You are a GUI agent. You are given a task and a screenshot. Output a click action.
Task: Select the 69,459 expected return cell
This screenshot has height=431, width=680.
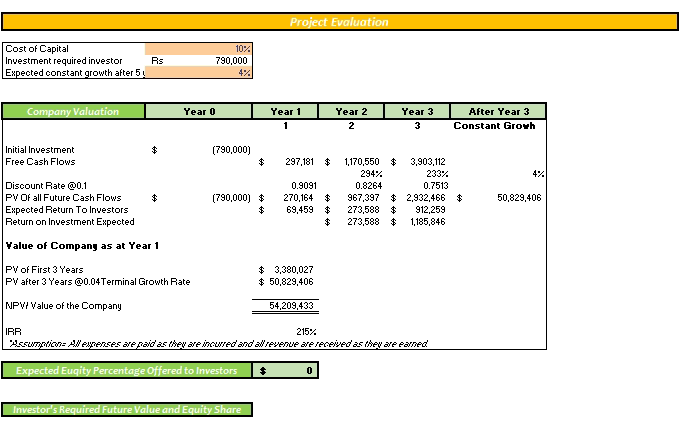point(286,210)
